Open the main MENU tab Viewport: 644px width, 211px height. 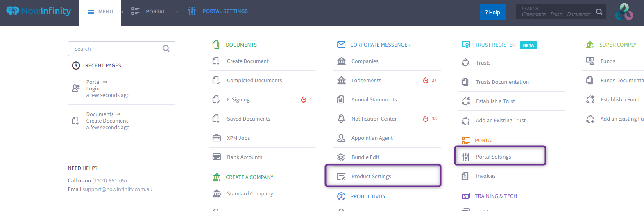pyautogui.click(x=100, y=12)
